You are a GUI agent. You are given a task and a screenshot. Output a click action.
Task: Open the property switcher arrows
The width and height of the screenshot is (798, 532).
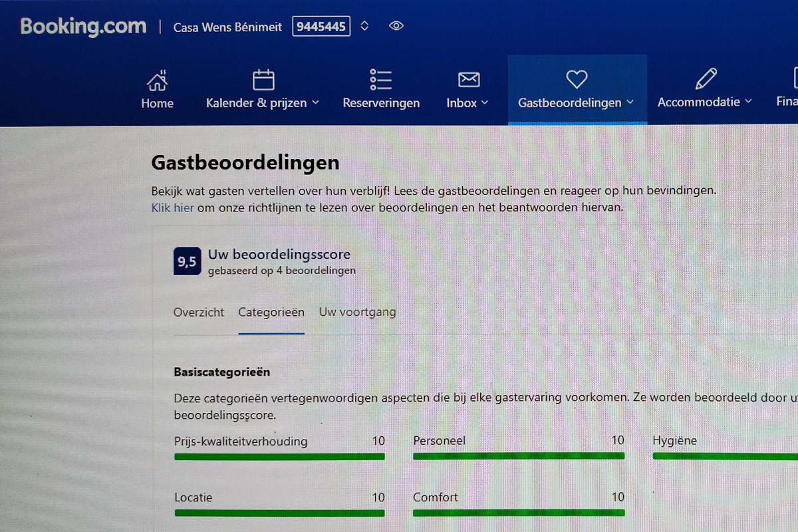click(x=364, y=27)
